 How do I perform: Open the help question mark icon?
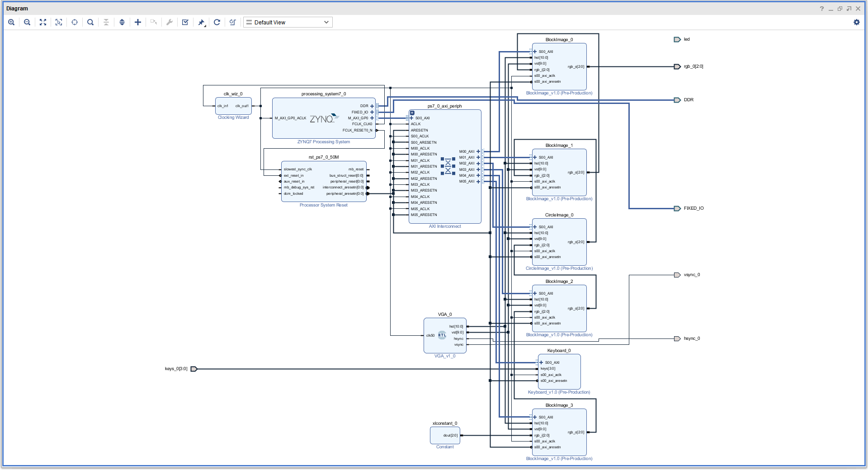tap(822, 9)
